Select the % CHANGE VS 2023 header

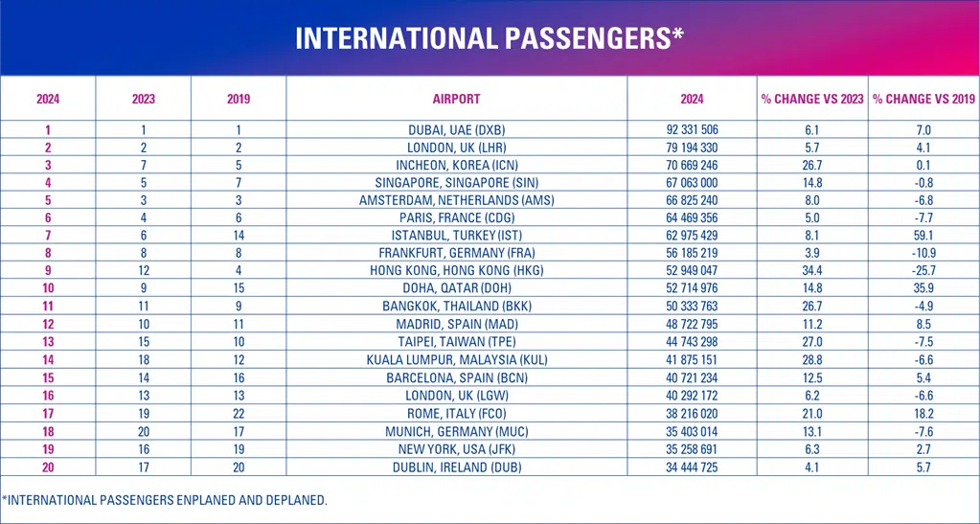(x=811, y=99)
